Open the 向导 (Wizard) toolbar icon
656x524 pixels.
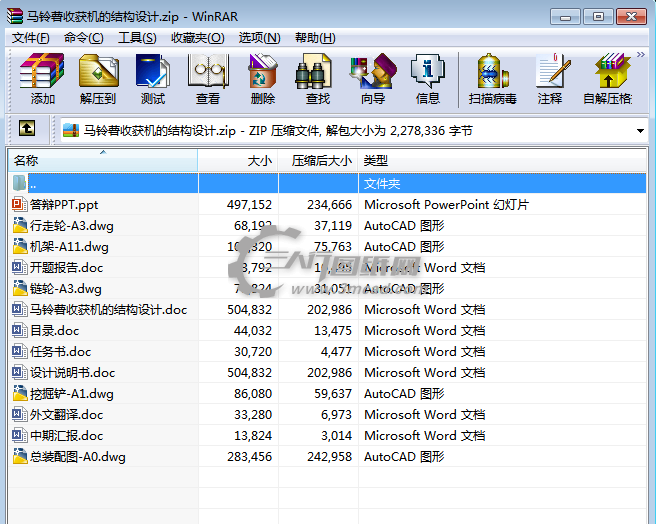373,79
